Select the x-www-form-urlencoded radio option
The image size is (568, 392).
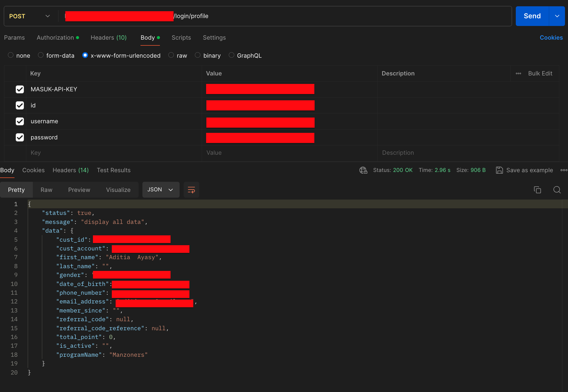tap(85, 55)
